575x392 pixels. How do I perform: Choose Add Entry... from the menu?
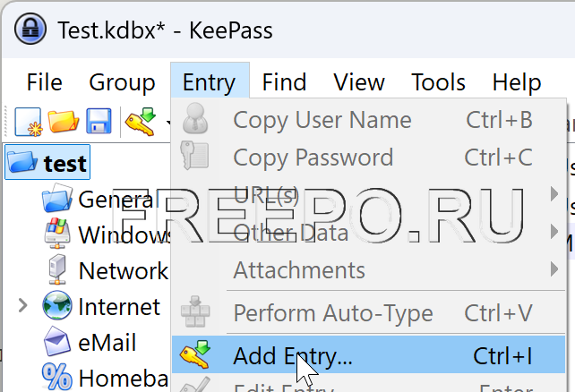(368, 354)
